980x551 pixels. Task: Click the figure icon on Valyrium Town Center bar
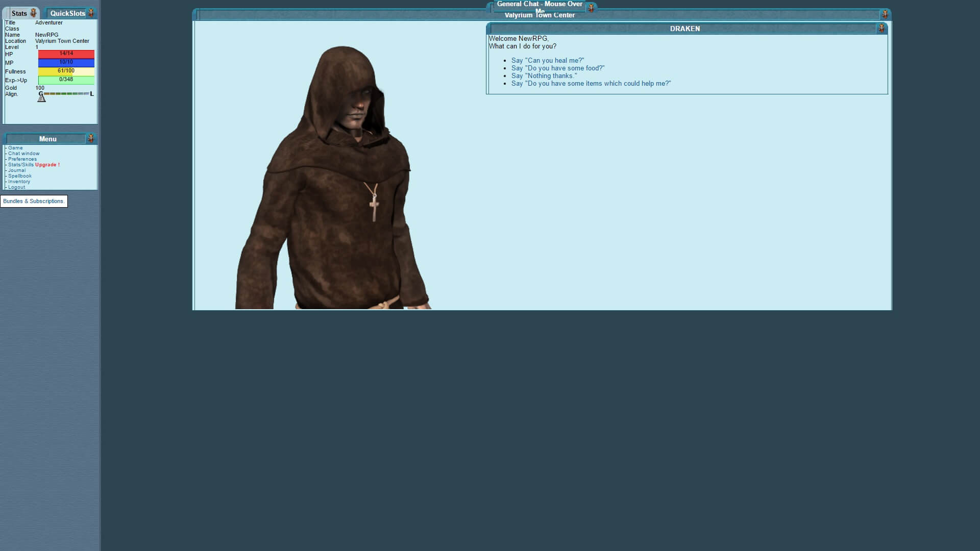point(885,15)
